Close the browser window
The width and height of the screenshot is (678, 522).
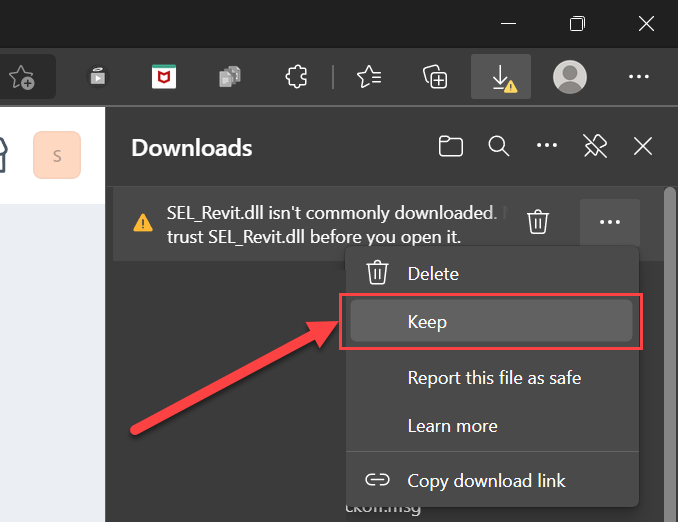coord(646,23)
